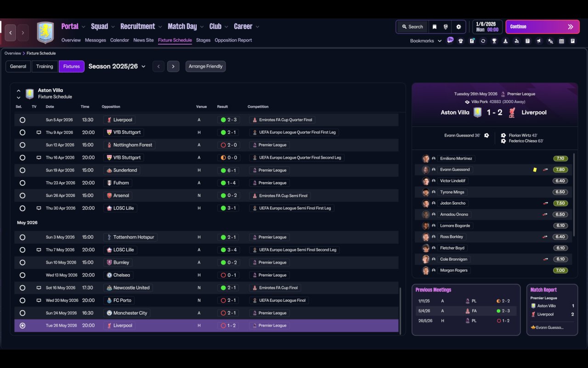Click the yellow card icon on Evann Guessand row

[x=535, y=170]
